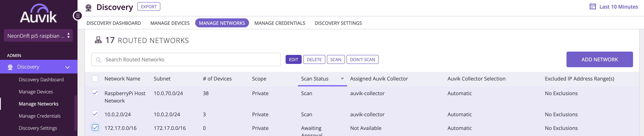
Task: Open Manage Devices in the sidebar
Action: tap(36, 92)
